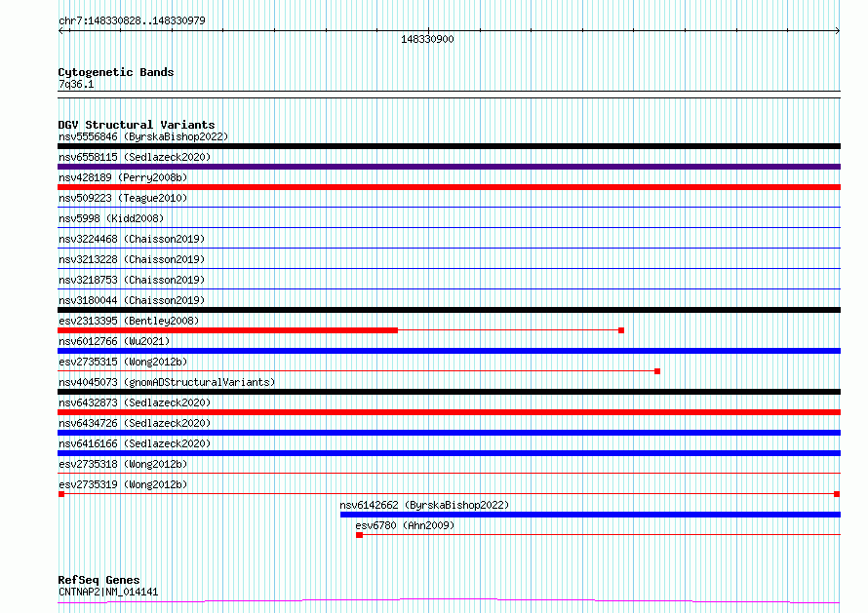Select esv2735318 (Wong2012b) label
This screenshot has height=613, width=868.
pyautogui.click(x=123, y=464)
